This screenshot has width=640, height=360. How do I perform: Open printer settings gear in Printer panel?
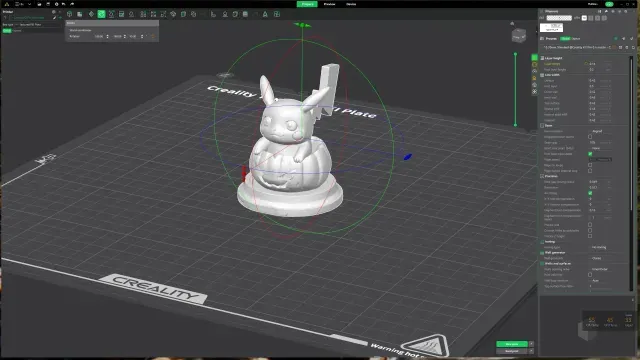click(53, 12)
